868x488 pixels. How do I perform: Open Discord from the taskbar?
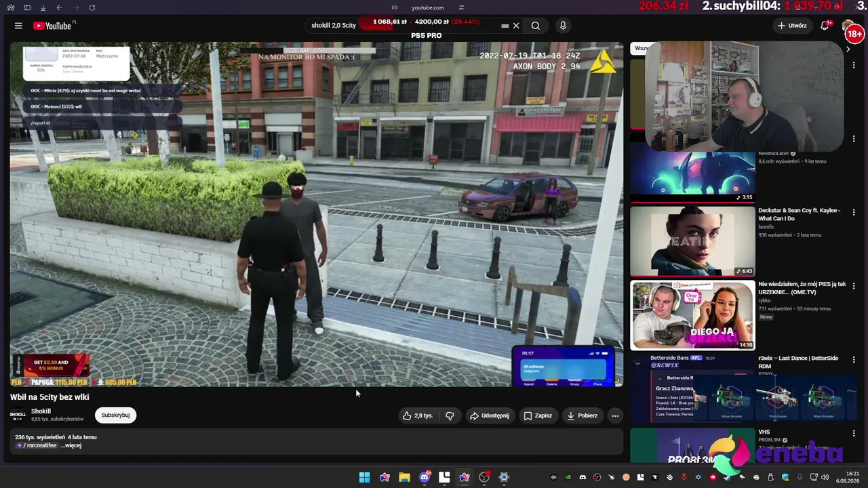(425, 477)
